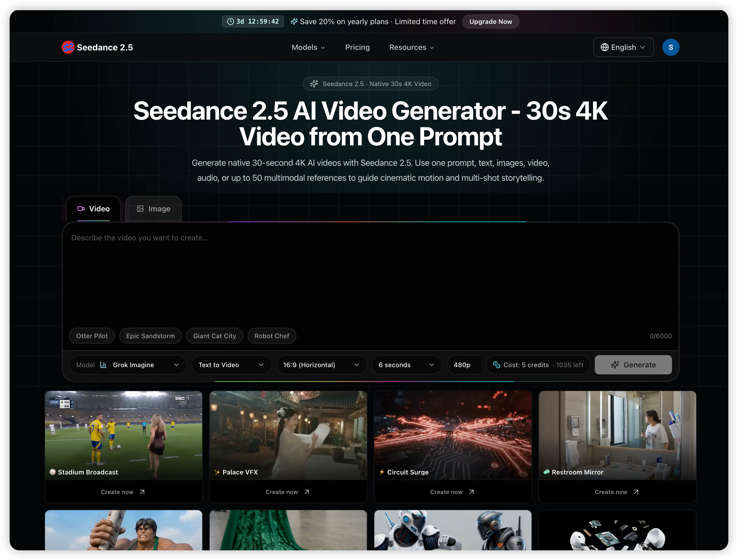
Task: Click the sparkle icon beside yearly plans offer
Action: 294,22
